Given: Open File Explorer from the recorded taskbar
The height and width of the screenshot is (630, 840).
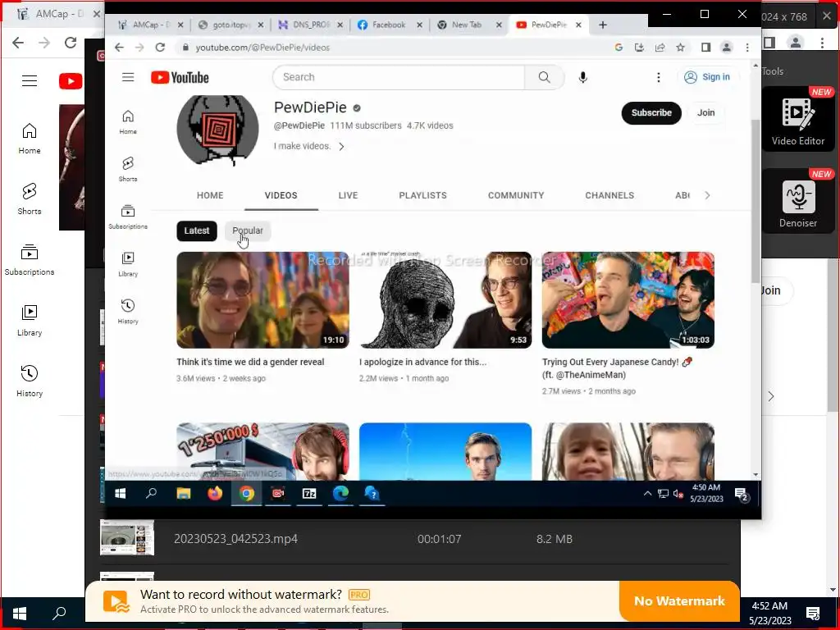Looking at the screenshot, I should (x=183, y=493).
